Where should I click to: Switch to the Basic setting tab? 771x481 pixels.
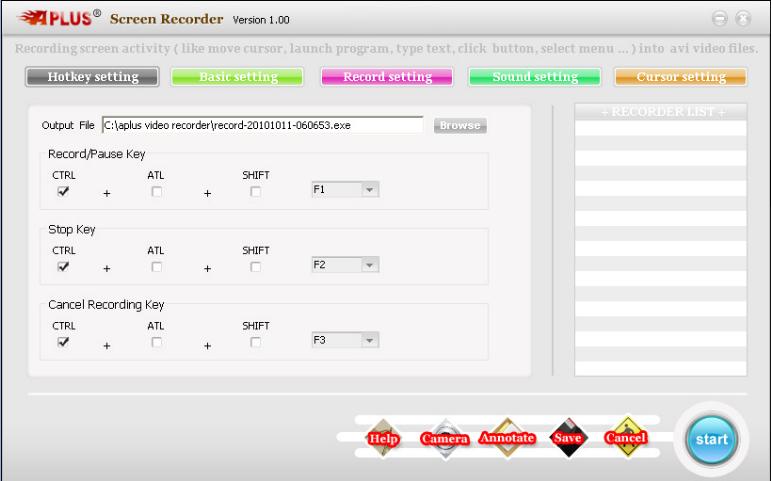(x=237, y=77)
